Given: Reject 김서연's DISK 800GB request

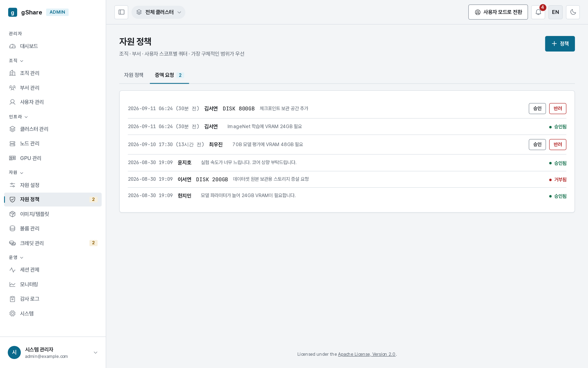Looking at the screenshot, I should point(558,108).
